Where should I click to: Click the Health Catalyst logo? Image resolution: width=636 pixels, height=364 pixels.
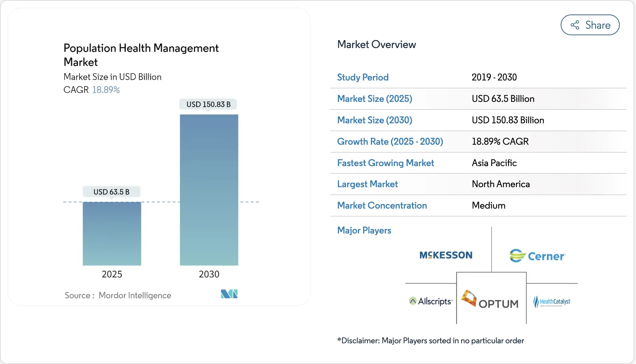[552, 301]
